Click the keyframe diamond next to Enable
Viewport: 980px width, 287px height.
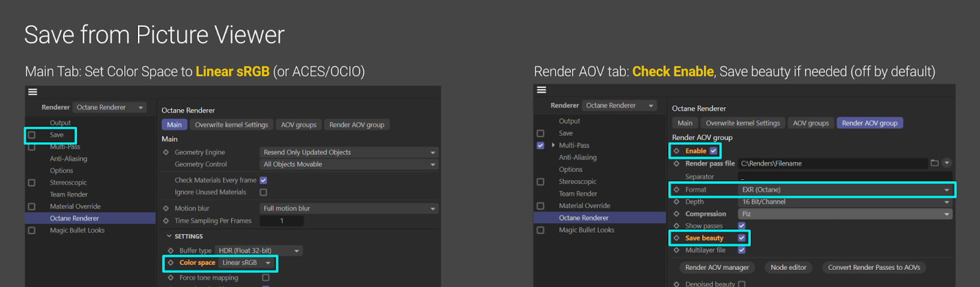point(677,151)
